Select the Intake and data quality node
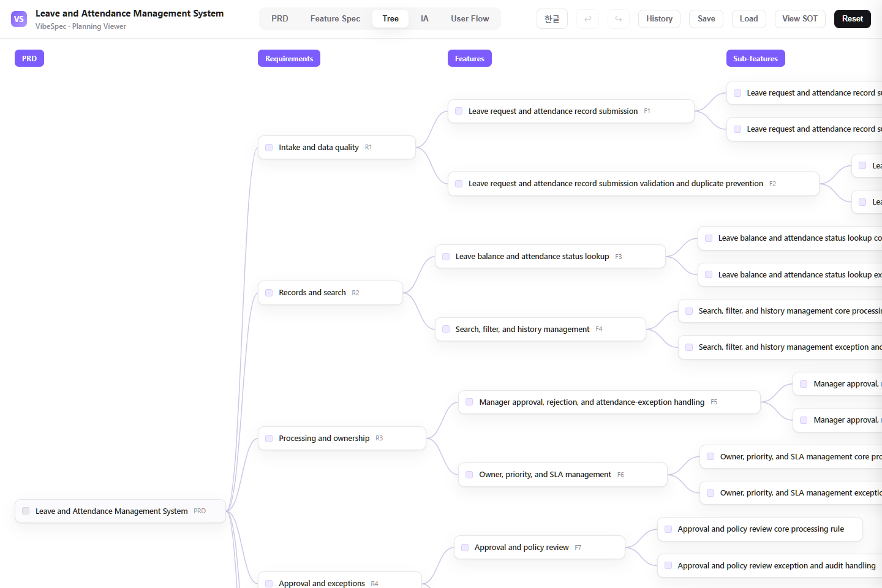882x588 pixels. point(337,148)
